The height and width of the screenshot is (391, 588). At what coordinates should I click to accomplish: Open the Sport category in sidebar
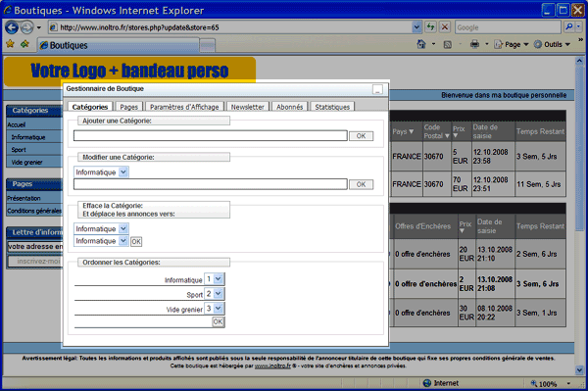(19, 150)
